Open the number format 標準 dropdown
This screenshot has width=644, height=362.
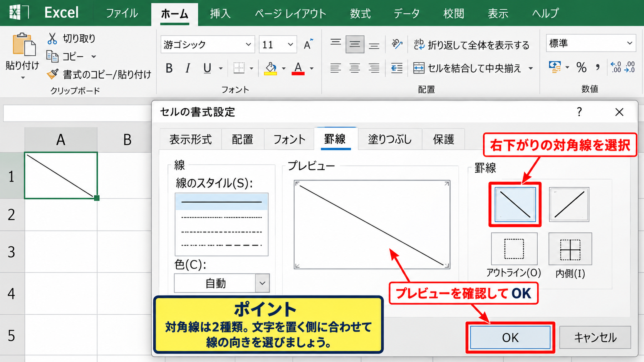tap(630, 43)
